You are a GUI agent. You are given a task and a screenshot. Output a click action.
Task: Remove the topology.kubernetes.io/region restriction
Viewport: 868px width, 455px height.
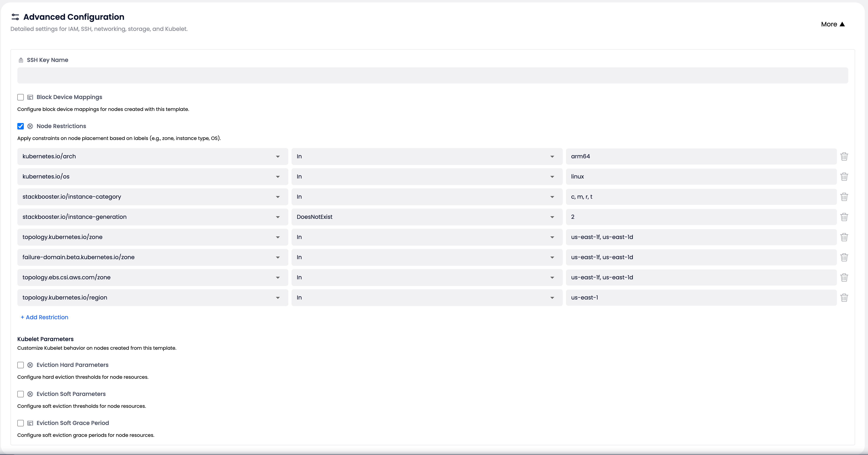point(844,297)
